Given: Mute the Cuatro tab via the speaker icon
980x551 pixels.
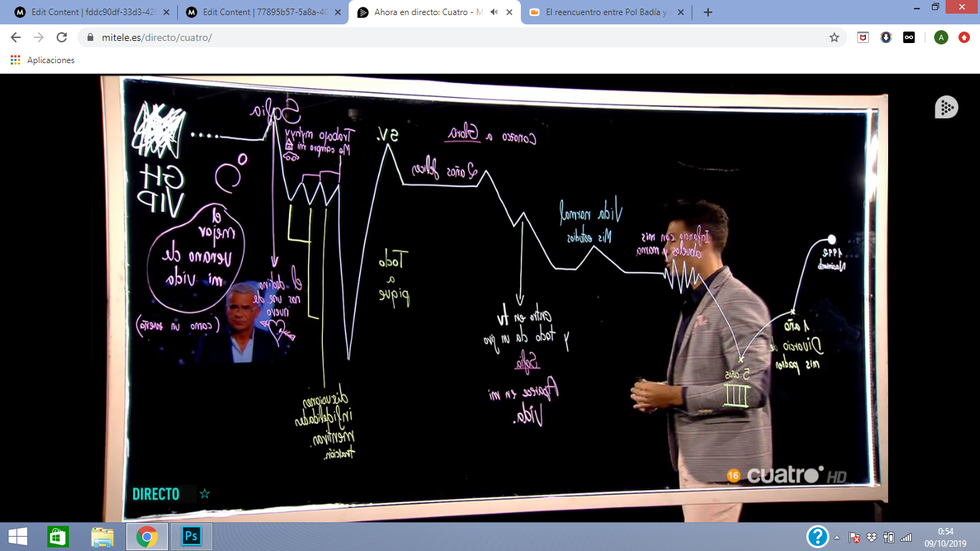Looking at the screenshot, I should [x=494, y=12].
